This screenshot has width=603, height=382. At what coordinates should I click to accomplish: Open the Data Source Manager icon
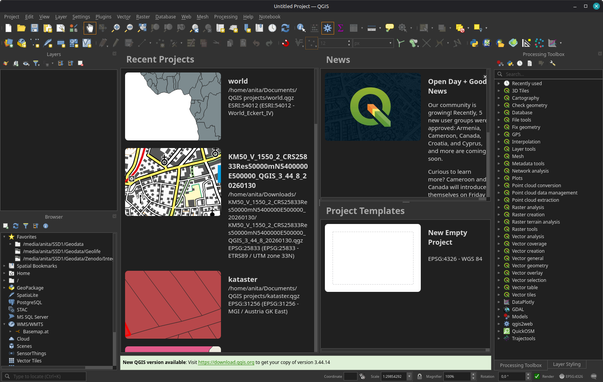click(x=8, y=43)
